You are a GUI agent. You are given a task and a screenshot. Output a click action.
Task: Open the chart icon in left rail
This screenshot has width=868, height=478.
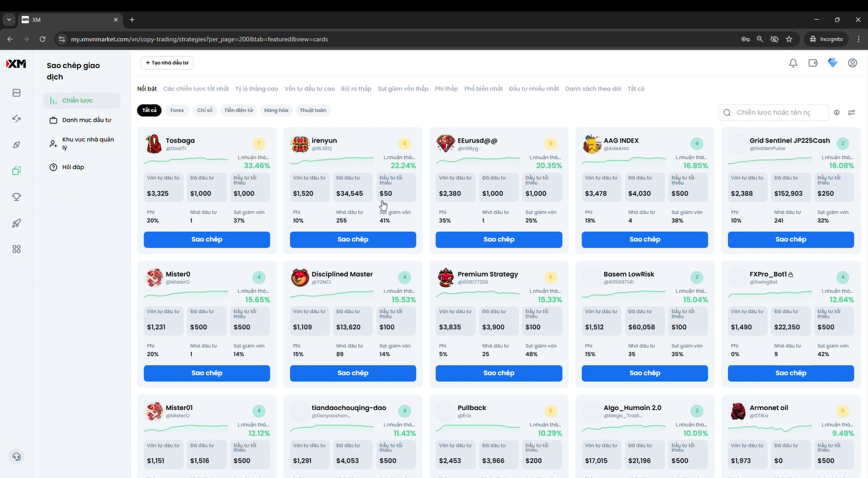tap(17, 93)
